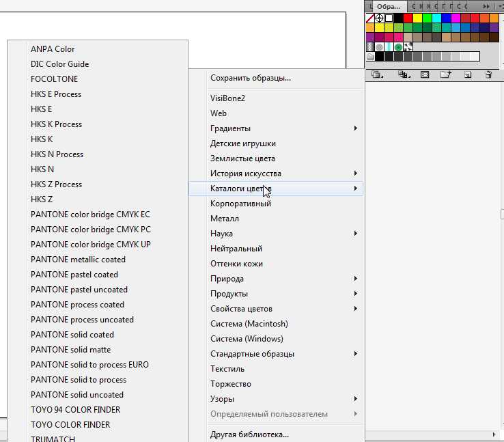The width and height of the screenshot is (504, 442).
Task: Expand the Стандартные образцы submenu
Action: 276,354
